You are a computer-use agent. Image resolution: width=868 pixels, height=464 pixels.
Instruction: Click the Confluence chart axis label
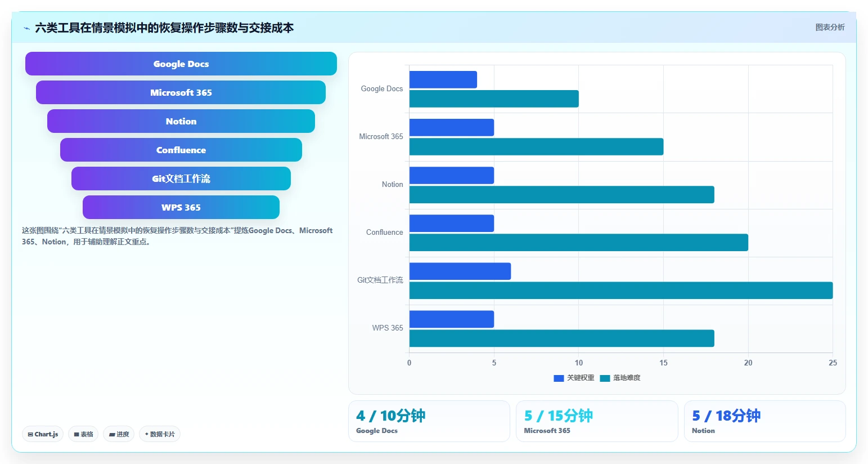[x=384, y=233]
